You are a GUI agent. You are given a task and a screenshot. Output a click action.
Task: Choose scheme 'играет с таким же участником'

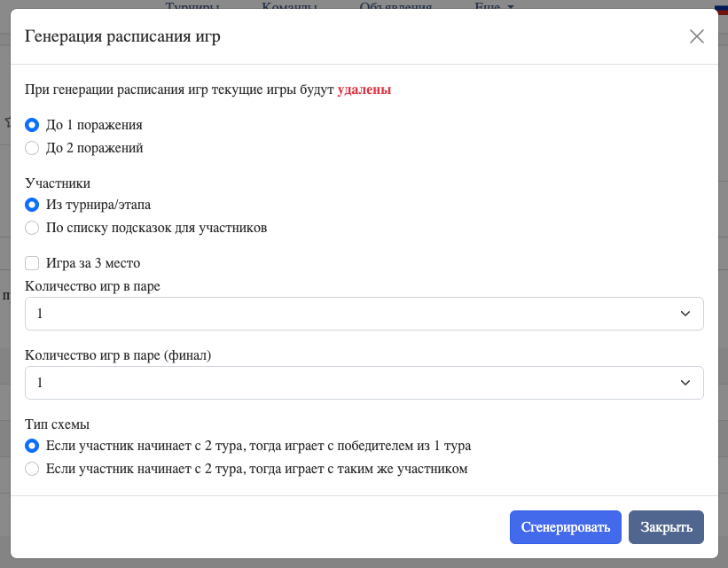(x=32, y=468)
